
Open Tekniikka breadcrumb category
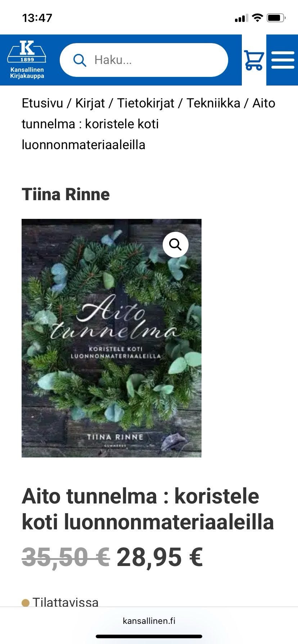213,103
